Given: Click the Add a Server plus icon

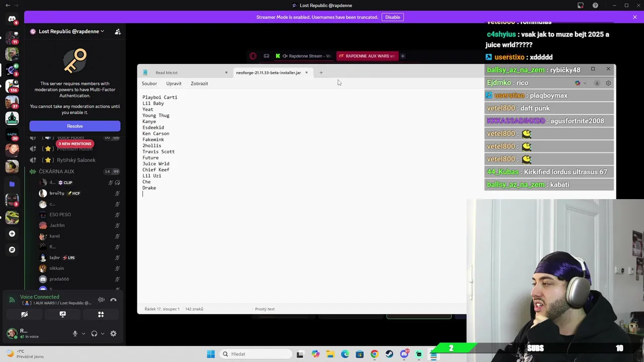Looking at the screenshot, I should click(12, 233).
